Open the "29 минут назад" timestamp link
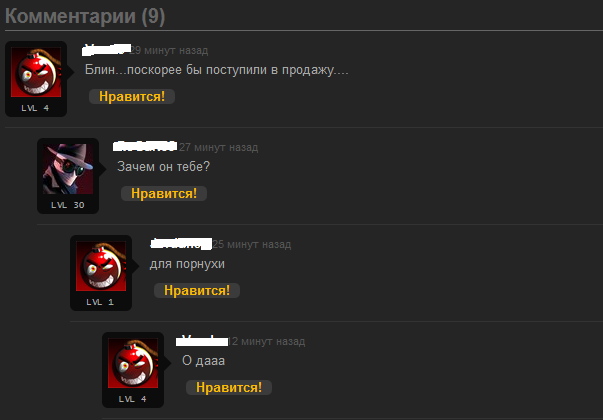Screen dimensions: 603x420 (x=169, y=50)
